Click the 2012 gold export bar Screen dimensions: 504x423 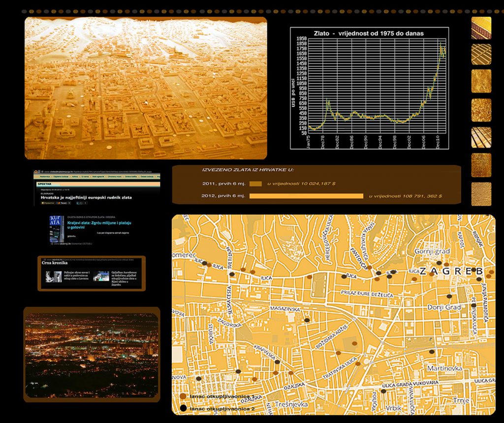coord(306,196)
